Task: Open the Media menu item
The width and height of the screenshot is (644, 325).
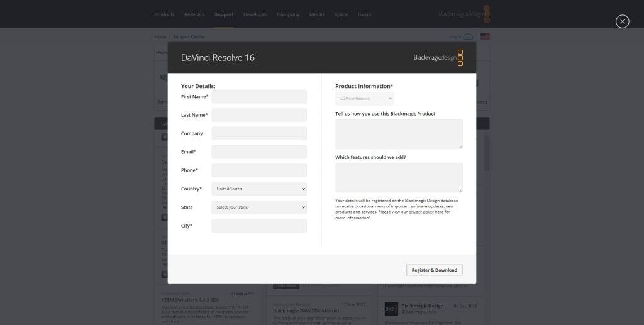Action: [317, 14]
